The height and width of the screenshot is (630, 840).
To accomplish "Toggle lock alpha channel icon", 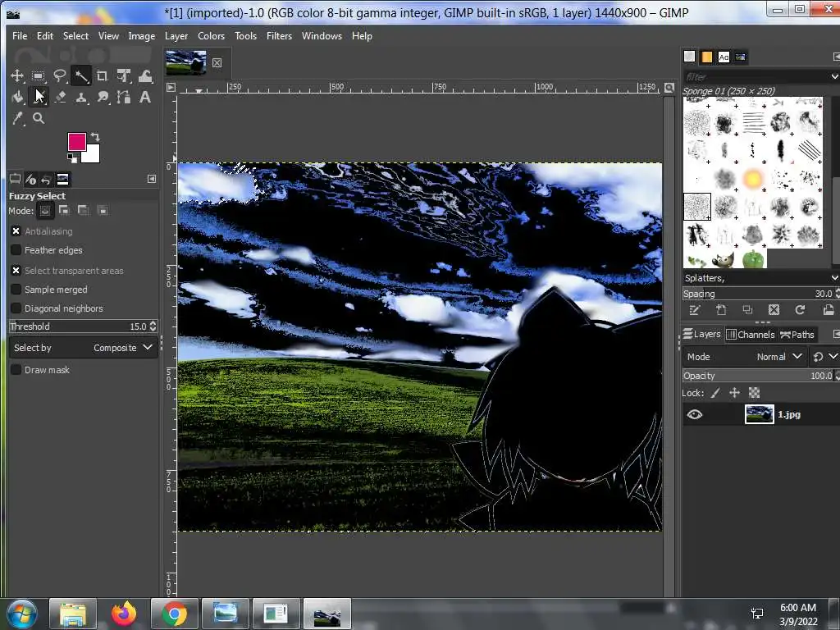I will (755, 393).
